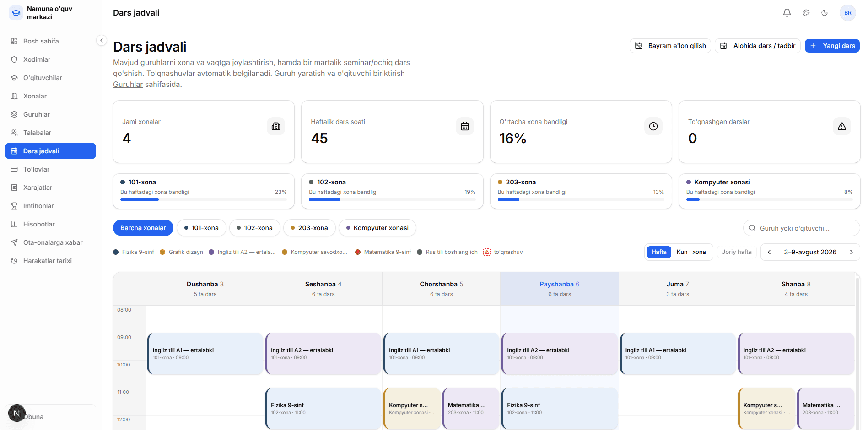The image size is (868, 430).
Task: Go to the next week arrow
Action: coord(852,252)
